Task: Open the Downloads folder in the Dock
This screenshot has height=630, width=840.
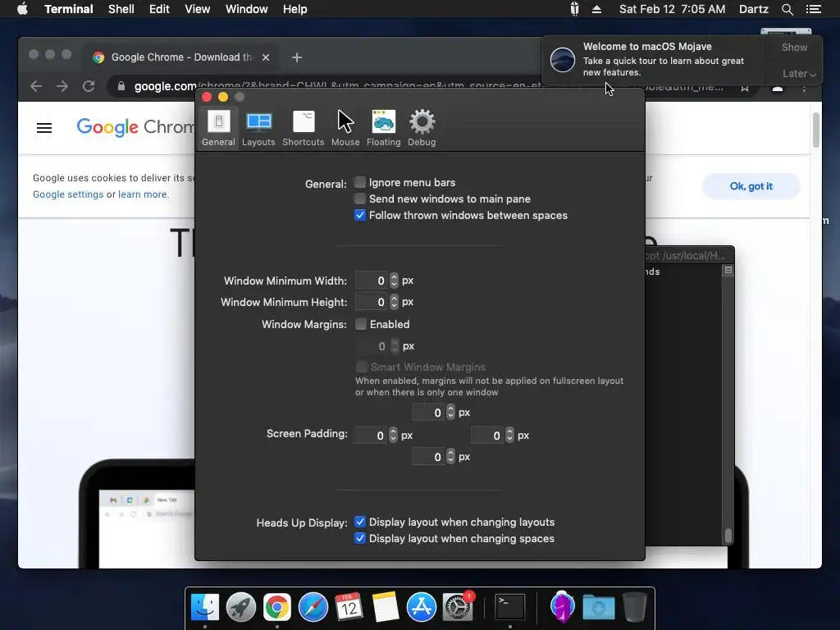Action: point(598,607)
